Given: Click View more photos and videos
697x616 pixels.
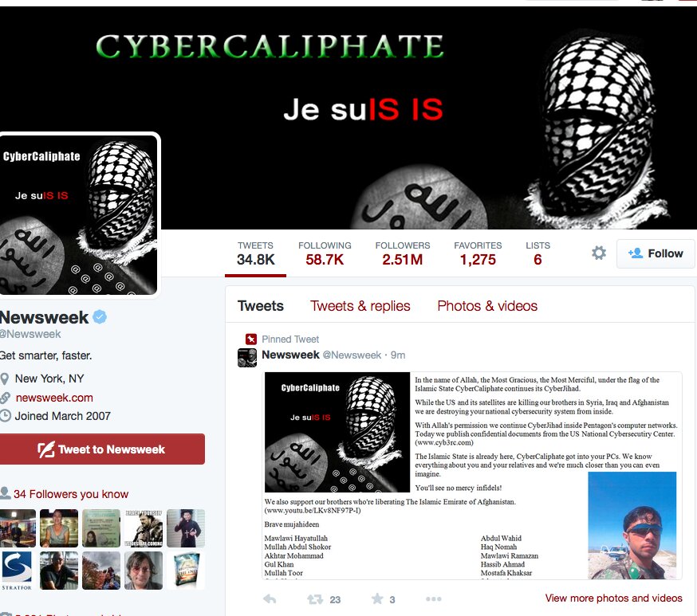Looking at the screenshot, I should tap(613, 598).
